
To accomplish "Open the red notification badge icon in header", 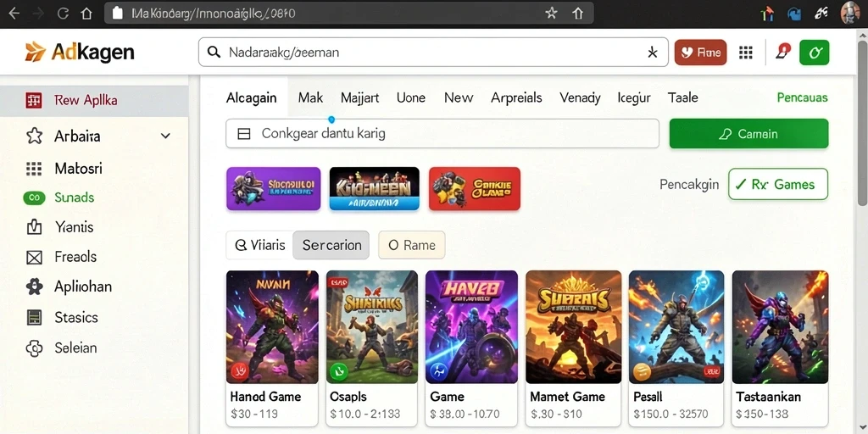I will [782, 52].
